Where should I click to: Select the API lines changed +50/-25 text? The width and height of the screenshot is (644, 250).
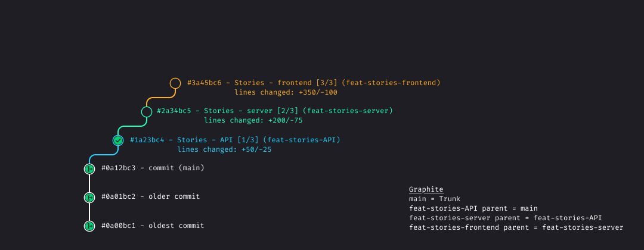point(224,149)
